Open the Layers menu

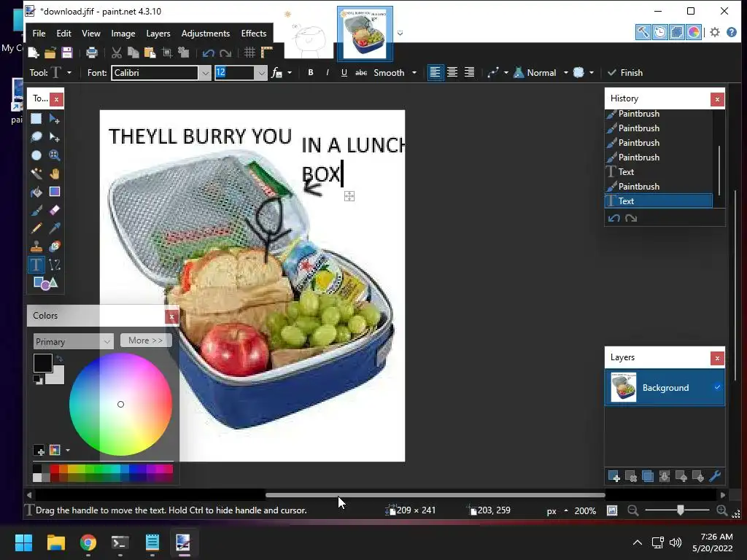(158, 34)
